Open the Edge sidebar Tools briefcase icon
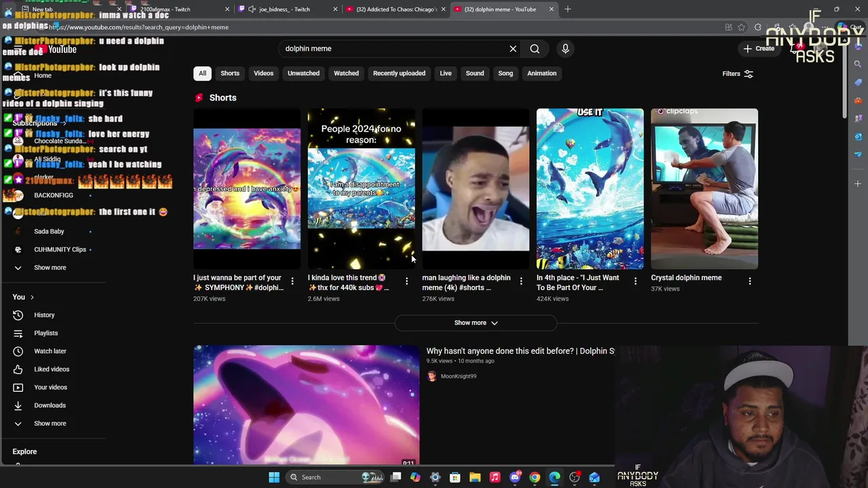The image size is (868, 488). tap(858, 101)
